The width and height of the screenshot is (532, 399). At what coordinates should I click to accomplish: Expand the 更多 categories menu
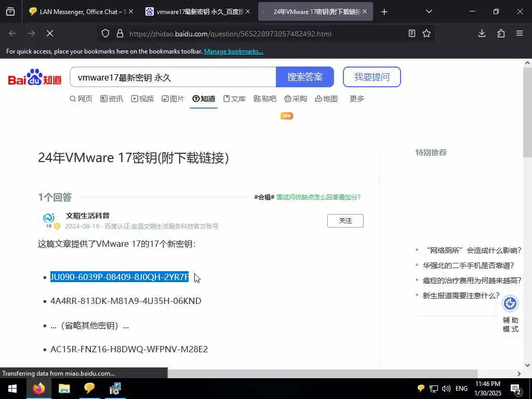pos(357,99)
